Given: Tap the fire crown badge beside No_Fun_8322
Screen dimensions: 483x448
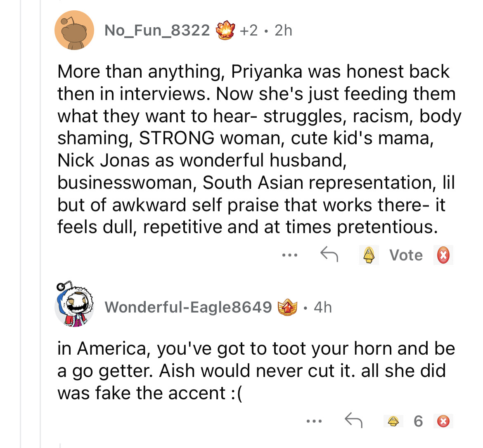Looking at the screenshot, I should point(225,30).
